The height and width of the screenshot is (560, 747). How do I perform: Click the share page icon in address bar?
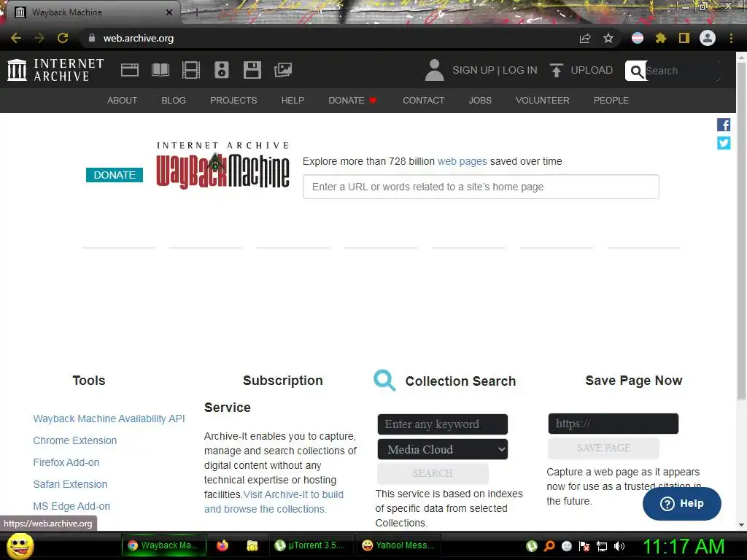pos(585,38)
